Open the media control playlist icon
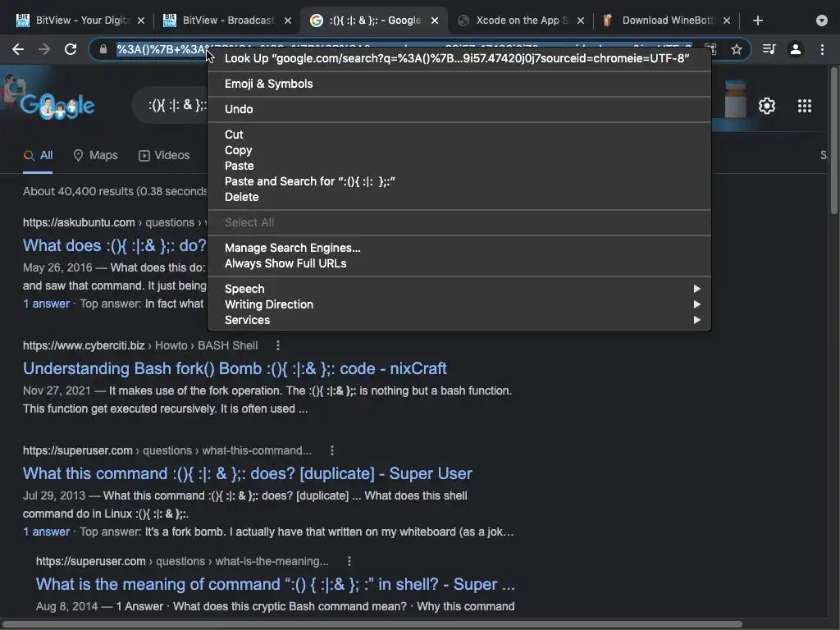The width and height of the screenshot is (840, 630). coord(769,49)
